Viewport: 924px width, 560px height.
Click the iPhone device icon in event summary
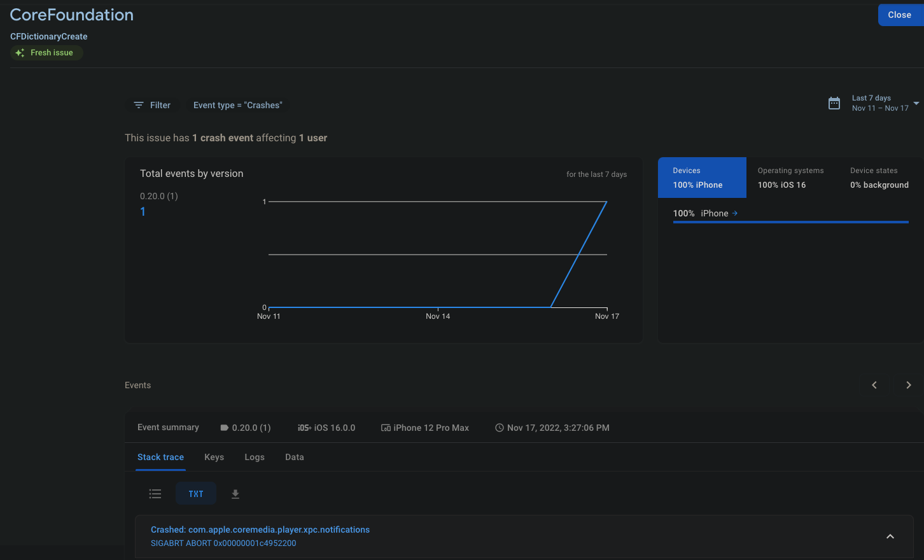pyautogui.click(x=386, y=428)
